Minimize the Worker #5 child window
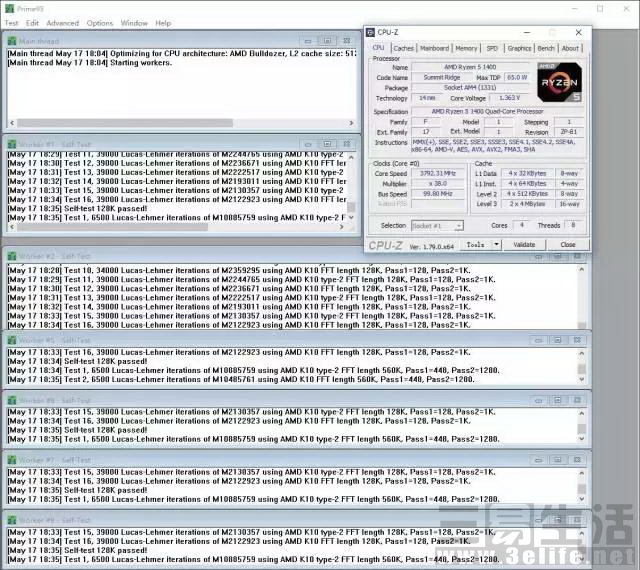 coord(538,340)
